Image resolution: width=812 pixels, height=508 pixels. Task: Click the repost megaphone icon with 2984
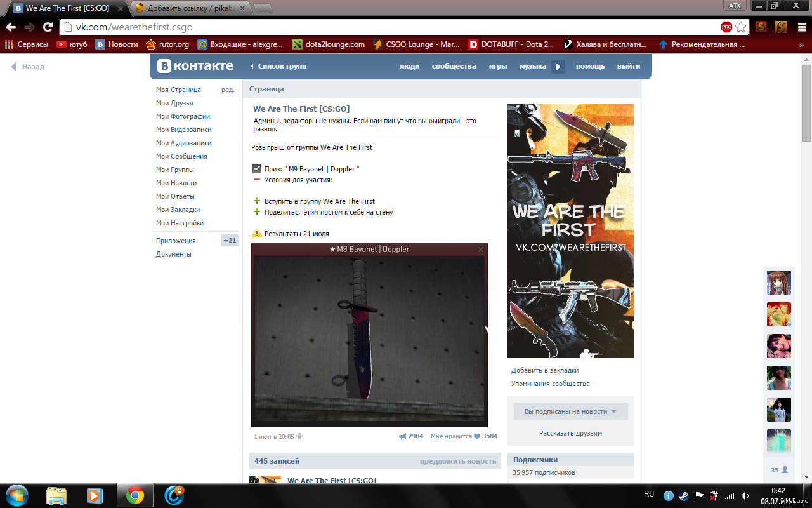coord(411,436)
